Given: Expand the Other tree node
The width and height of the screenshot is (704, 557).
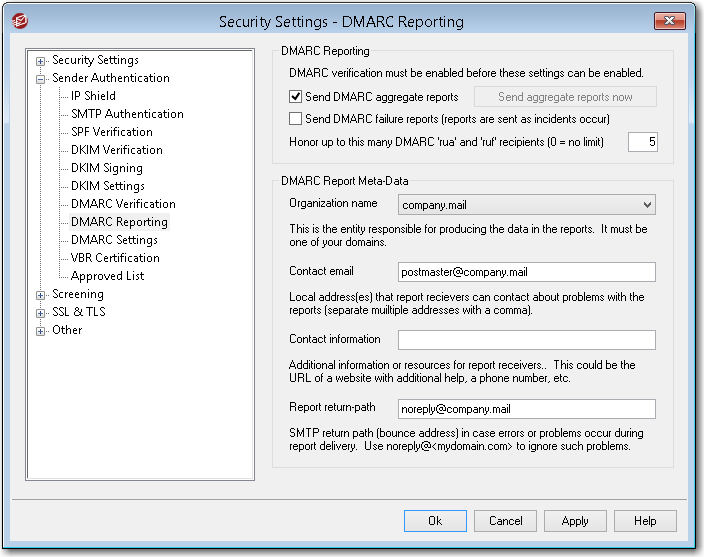Looking at the screenshot, I should tap(40, 331).
